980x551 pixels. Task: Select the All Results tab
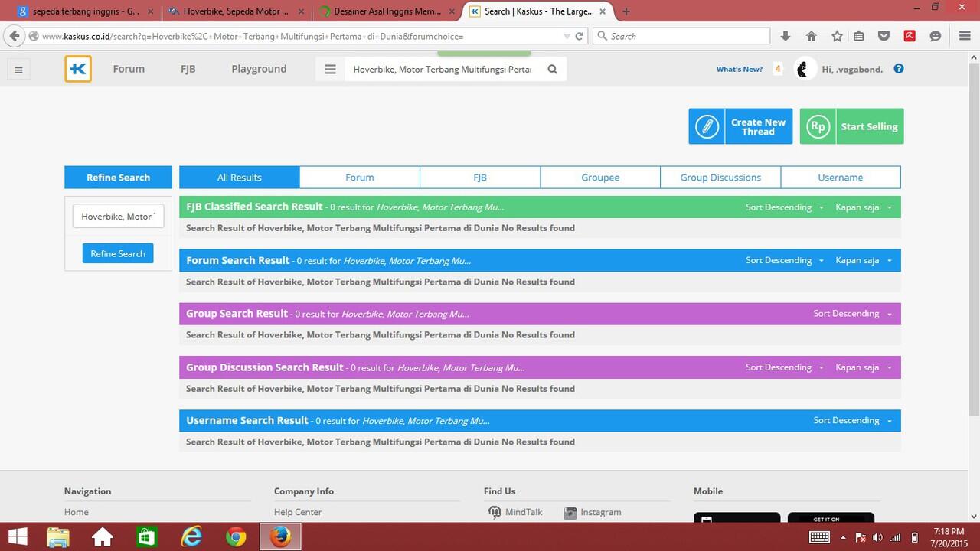point(240,178)
